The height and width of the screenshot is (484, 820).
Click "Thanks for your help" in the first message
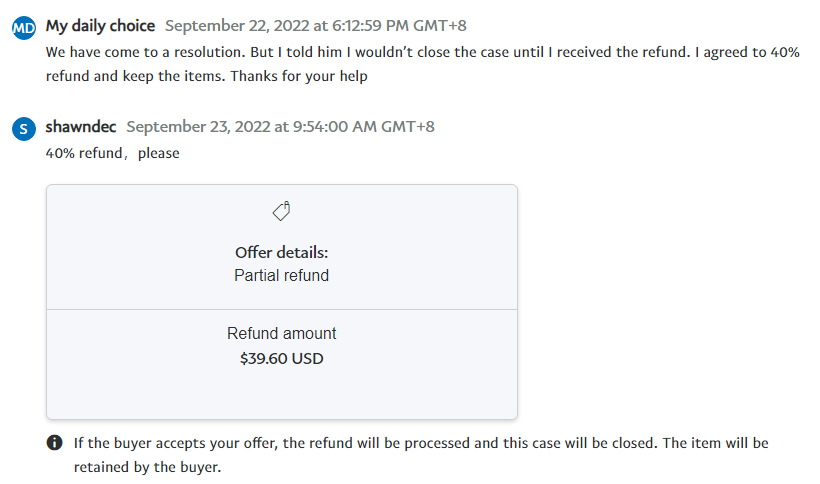[x=300, y=76]
